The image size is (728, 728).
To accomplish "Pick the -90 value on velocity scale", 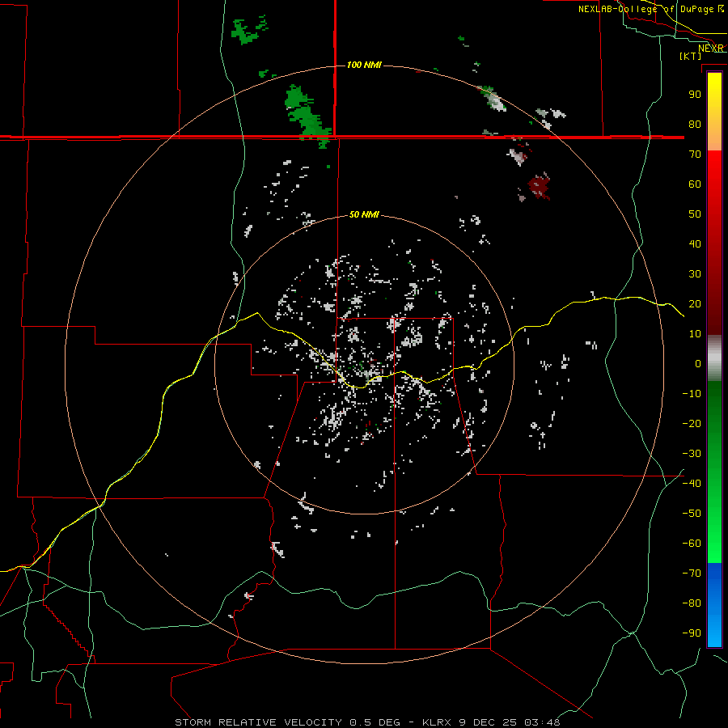I will coord(692,633).
